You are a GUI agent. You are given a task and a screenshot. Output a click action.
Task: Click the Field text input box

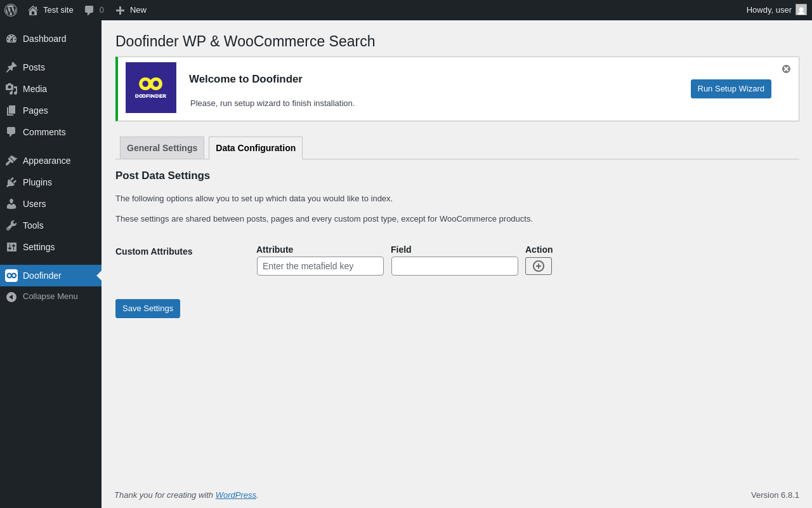click(455, 266)
